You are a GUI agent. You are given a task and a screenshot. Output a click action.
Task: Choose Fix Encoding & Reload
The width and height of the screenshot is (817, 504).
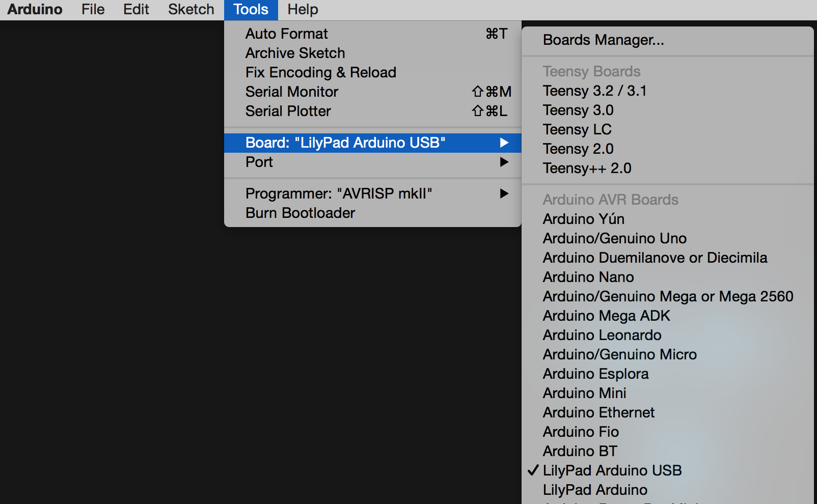click(321, 72)
